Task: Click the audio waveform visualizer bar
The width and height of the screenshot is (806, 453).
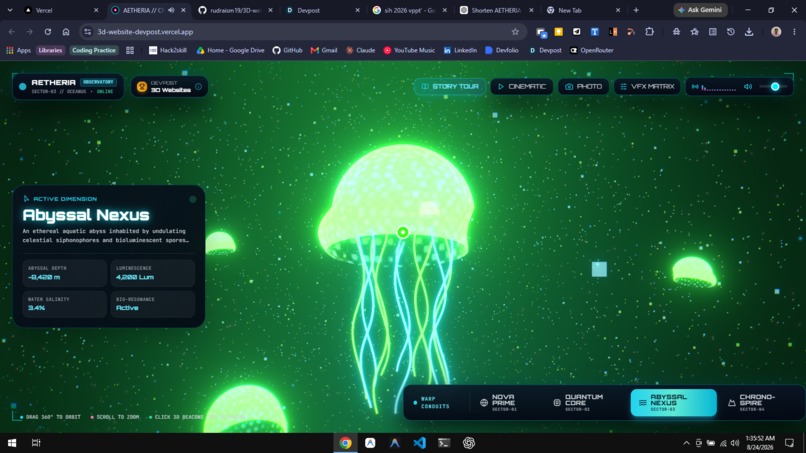Action: click(719, 88)
